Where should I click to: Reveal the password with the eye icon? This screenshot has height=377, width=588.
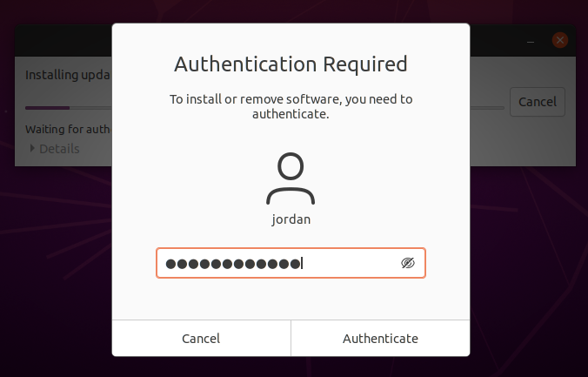click(408, 263)
